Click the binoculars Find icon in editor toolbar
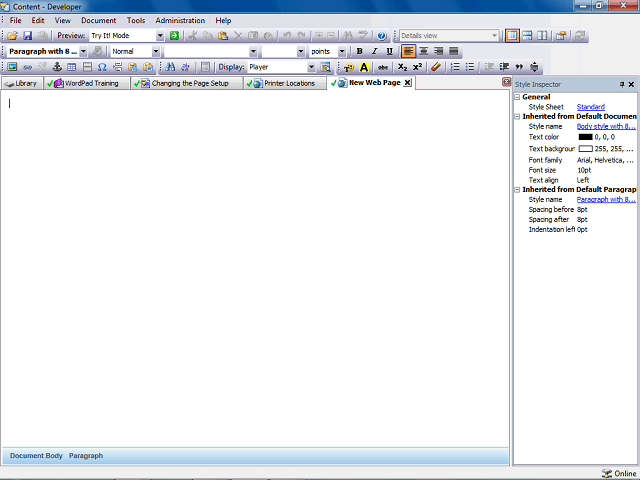 point(170,67)
